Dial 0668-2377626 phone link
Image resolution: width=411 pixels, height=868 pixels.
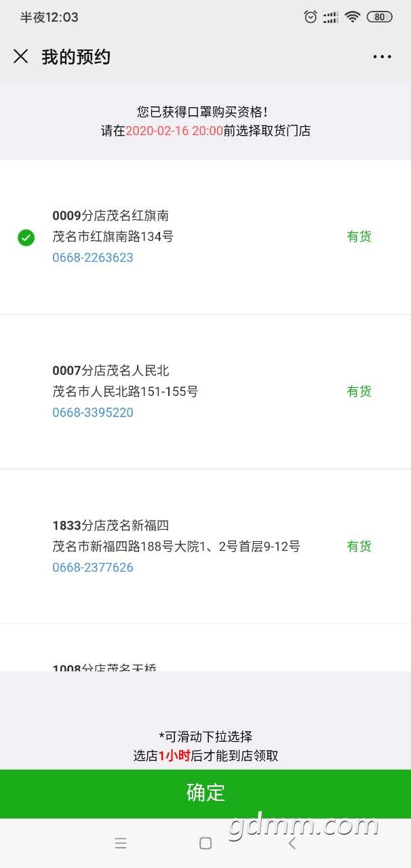click(x=93, y=568)
